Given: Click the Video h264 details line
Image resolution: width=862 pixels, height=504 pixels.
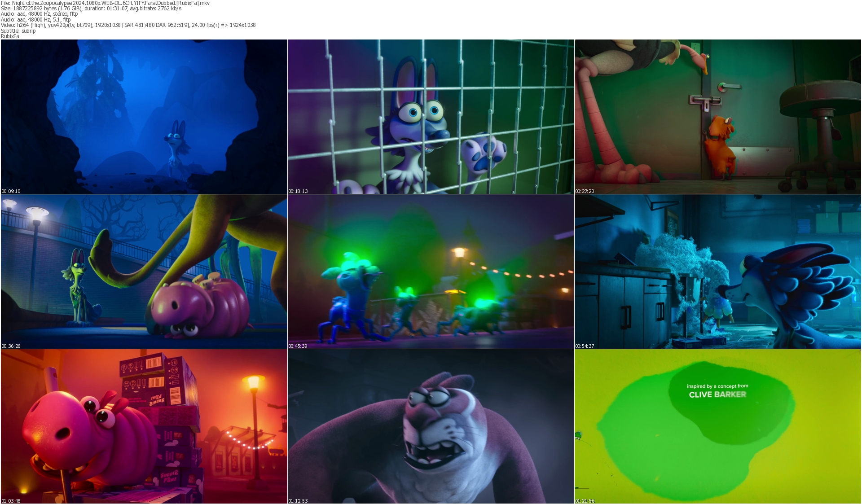Looking at the screenshot, I should coord(128,25).
